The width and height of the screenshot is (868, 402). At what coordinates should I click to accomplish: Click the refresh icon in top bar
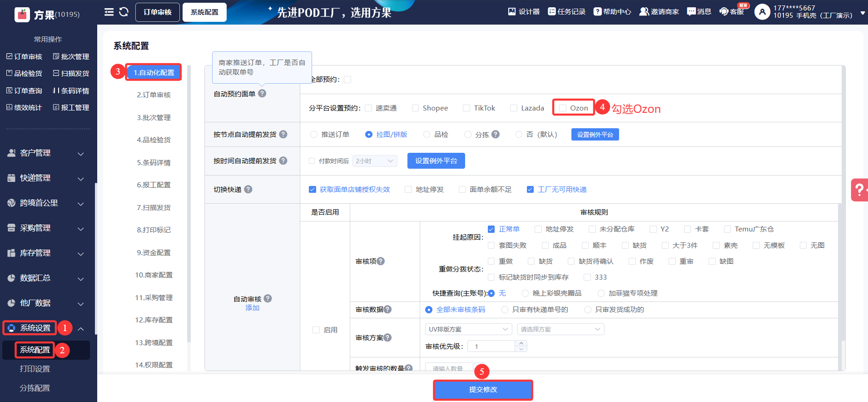[124, 12]
